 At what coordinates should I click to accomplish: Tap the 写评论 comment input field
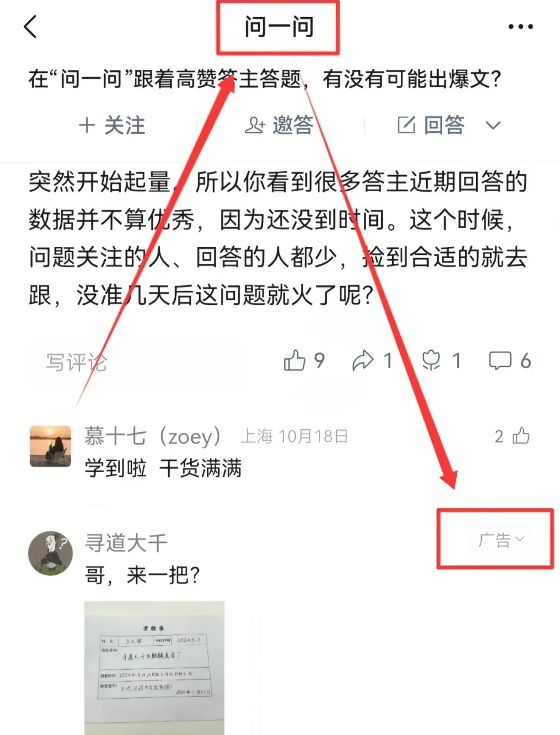click(x=137, y=362)
